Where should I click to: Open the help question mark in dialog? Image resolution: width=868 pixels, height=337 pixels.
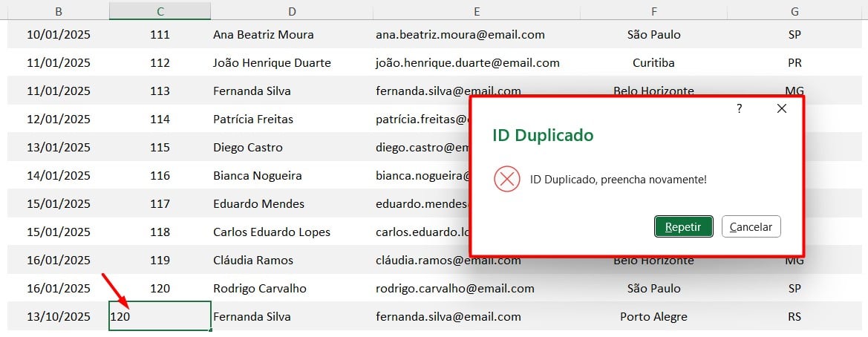click(x=739, y=109)
